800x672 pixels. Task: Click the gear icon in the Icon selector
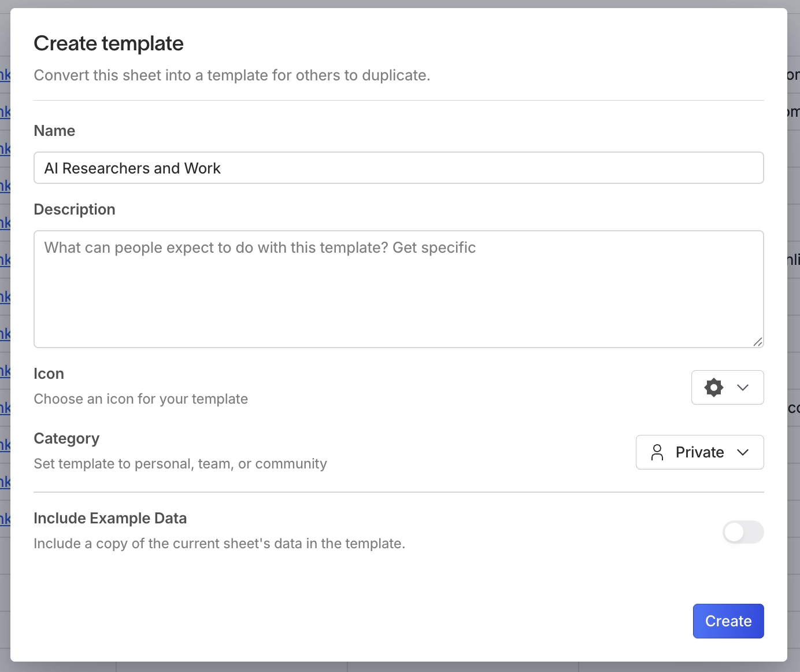(714, 387)
